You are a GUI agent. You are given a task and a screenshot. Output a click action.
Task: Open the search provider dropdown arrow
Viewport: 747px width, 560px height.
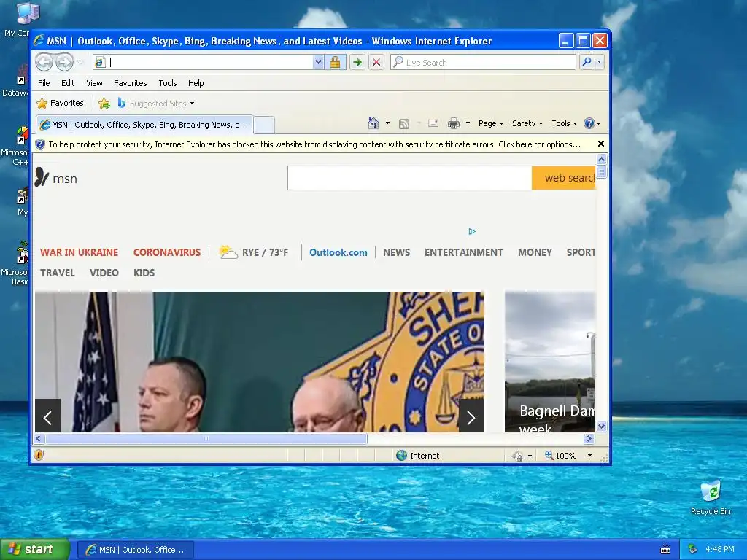tap(600, 62)
